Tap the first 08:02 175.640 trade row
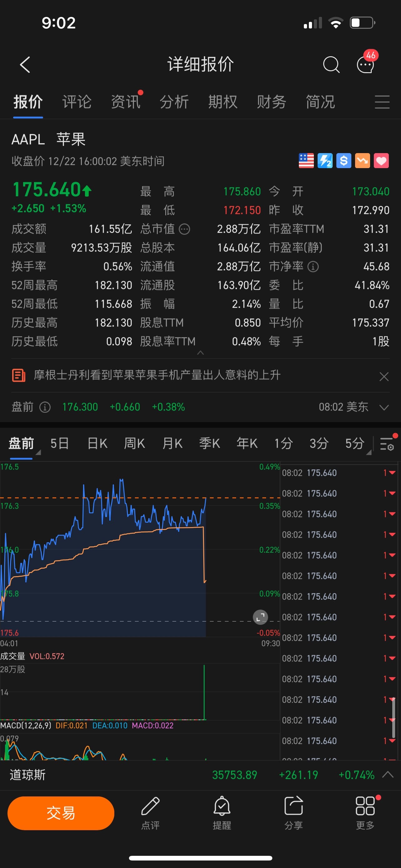Viewport: 401px width, 868px height. 339,473
